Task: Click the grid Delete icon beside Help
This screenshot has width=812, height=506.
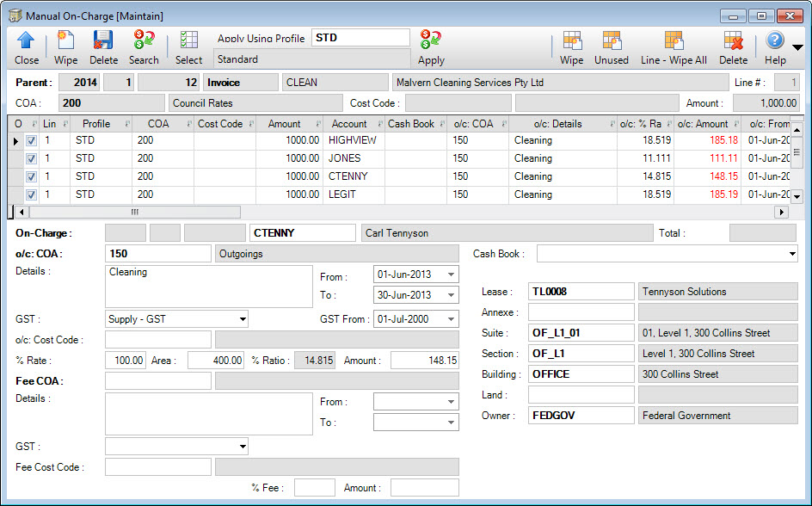Action: click(x=733, y=40)
